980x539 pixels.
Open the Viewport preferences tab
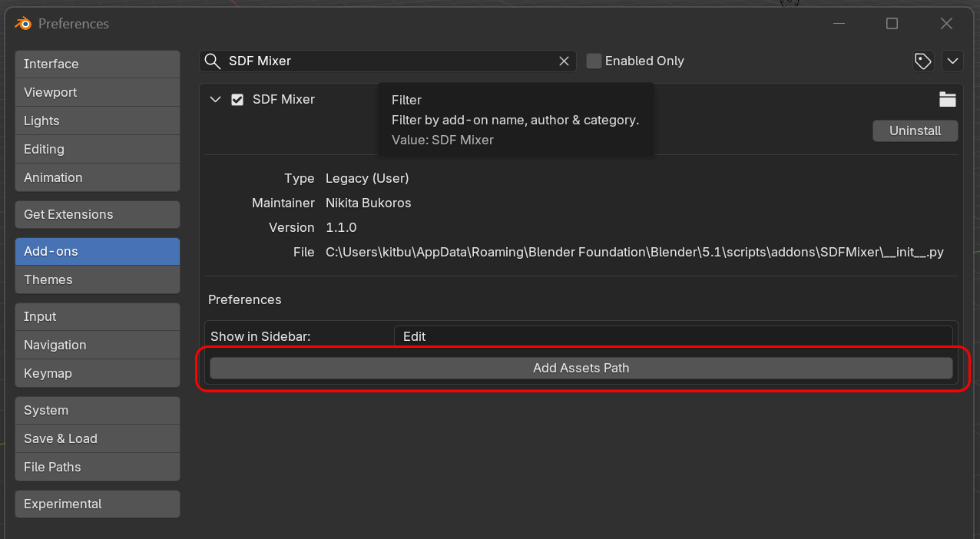[x=98, y=92]
